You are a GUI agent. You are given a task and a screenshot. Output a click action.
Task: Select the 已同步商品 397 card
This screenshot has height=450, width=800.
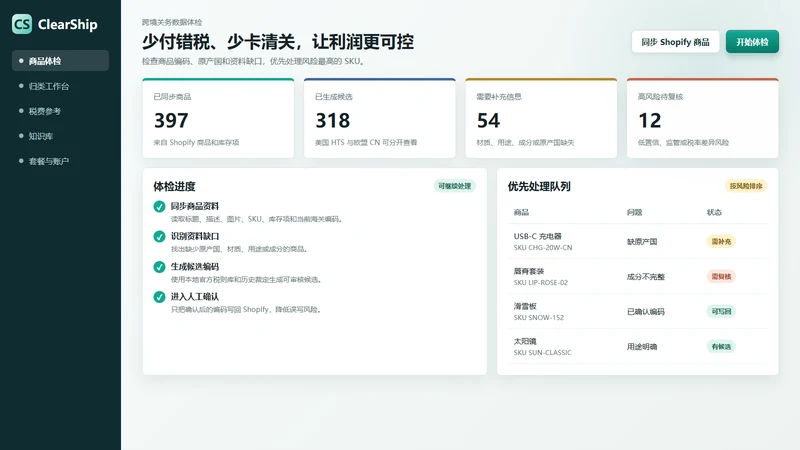218,118
